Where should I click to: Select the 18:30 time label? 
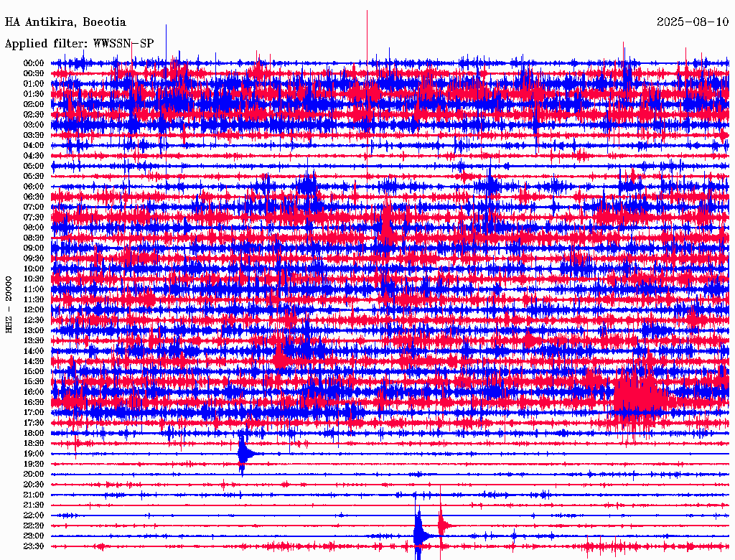(x=33, y=443)
